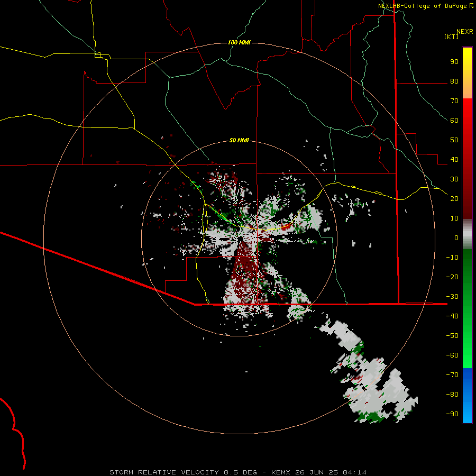Image resolution: width=476 pixels, height=476 pixels.
Task: Click the STORM RELATIVE VELOCITY caption text
Action: coord(164,472)
